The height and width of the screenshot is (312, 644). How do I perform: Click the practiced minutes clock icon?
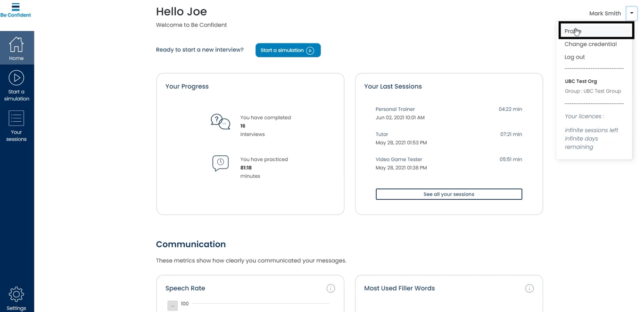point(220,163)
